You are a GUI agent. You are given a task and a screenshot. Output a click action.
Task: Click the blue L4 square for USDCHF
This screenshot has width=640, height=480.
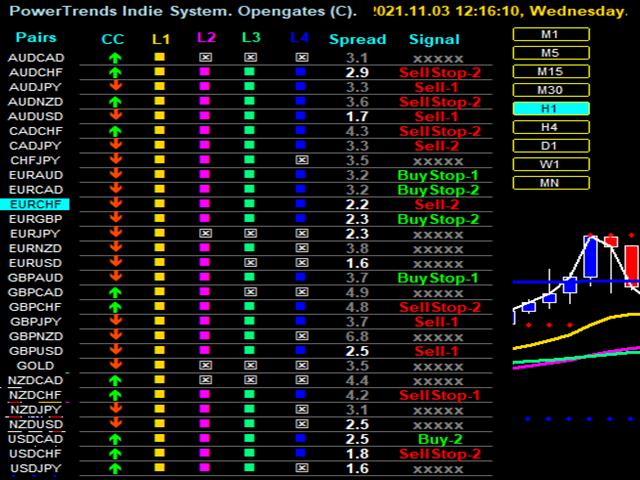(x=300, y=453)
